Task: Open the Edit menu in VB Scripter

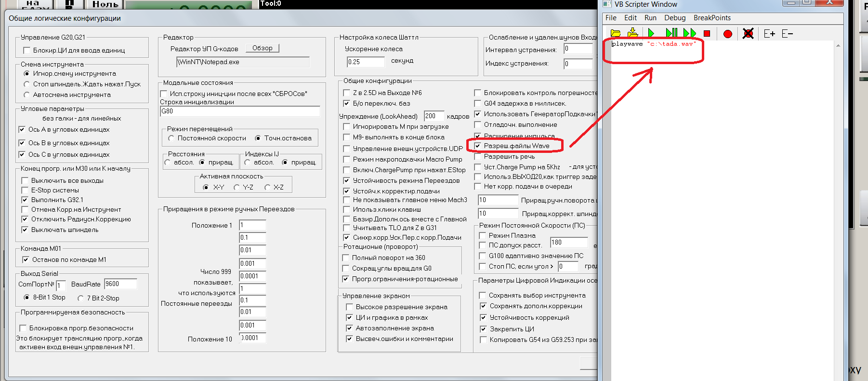Action: pos(631,18)
